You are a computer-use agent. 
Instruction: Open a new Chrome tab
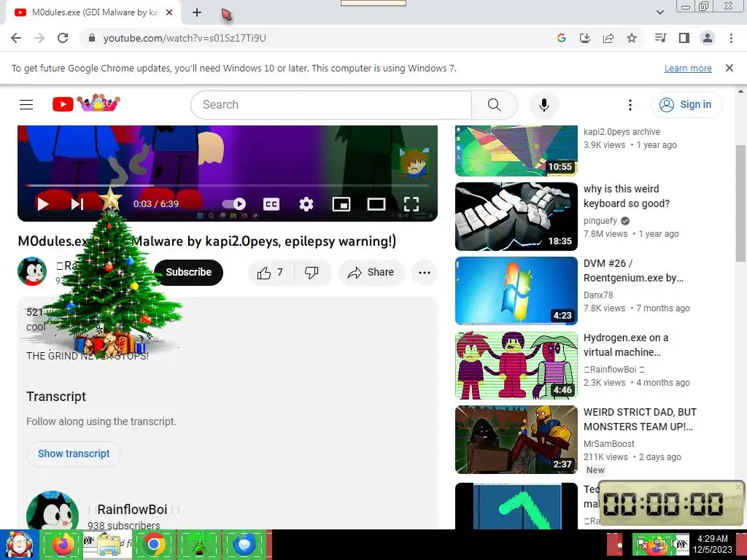coord(197,13)
